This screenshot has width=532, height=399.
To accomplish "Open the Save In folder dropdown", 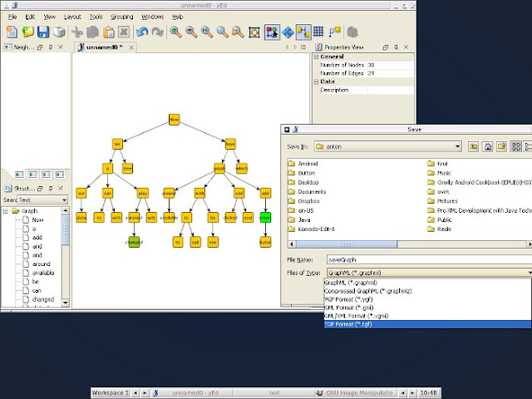I will click(457, 146).
